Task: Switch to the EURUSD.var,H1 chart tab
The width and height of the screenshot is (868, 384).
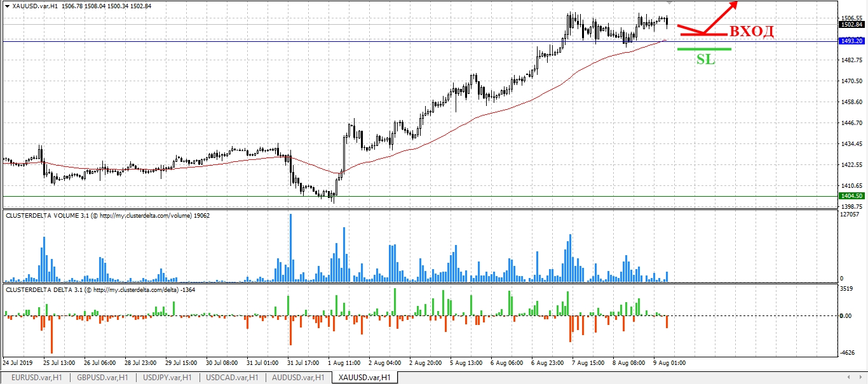Action: click(37, 378)
